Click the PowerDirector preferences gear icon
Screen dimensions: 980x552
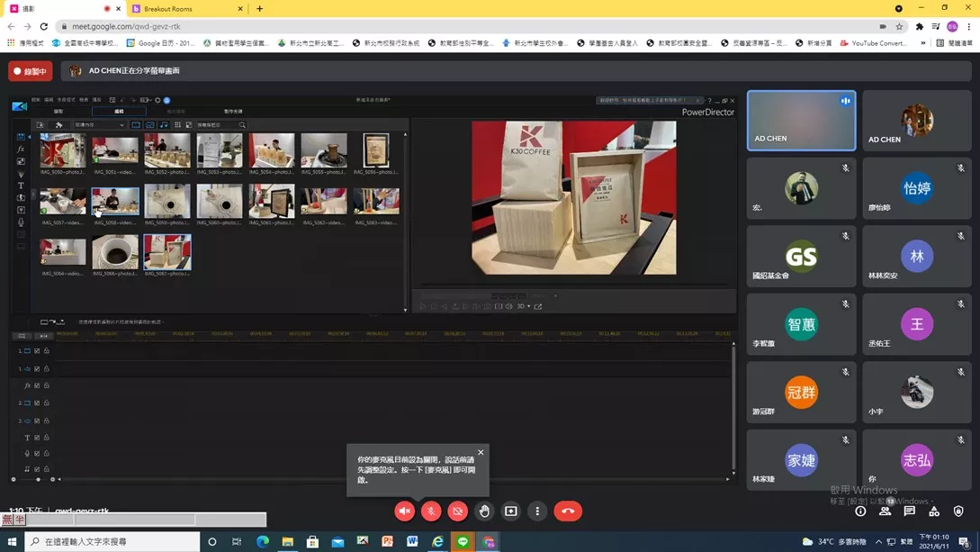pos(157,100)
